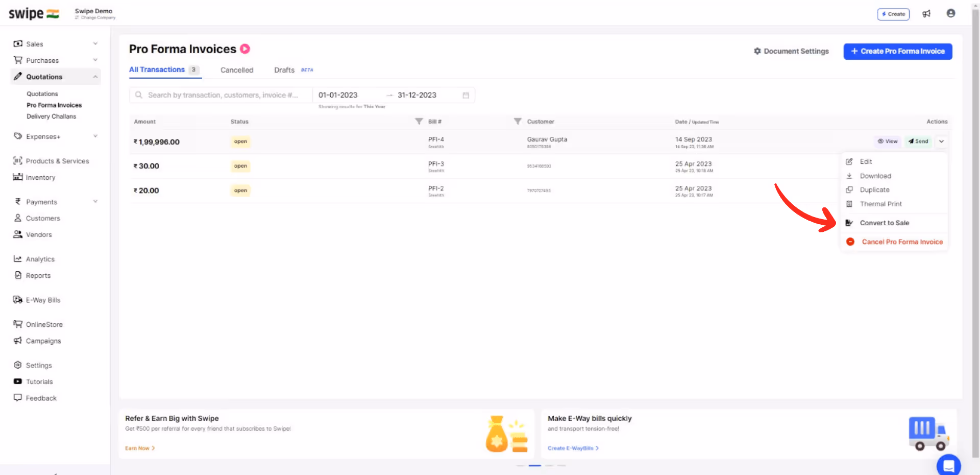Image resolution: width=980 pixels, height=475 pixels.
Task: Open Tutorials video section
Action: pos(39,382)
